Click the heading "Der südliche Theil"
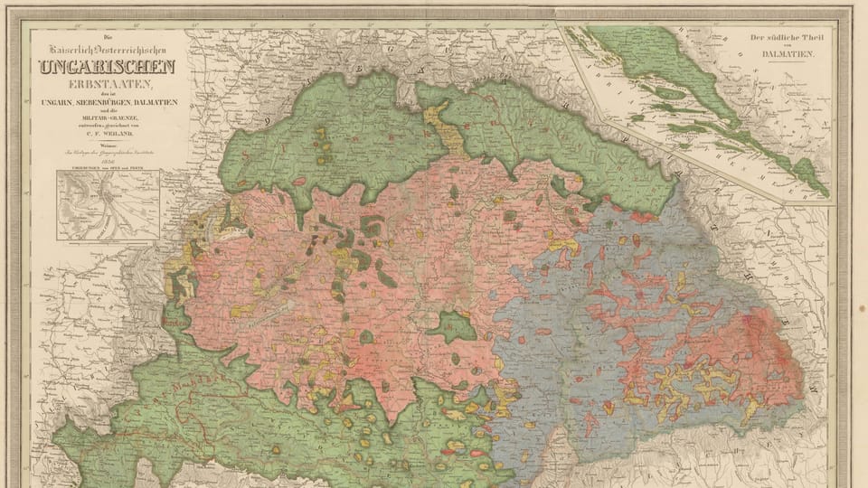Image resolution: width=868 pixels, height=488 pixels. click(x=787, y=38)
